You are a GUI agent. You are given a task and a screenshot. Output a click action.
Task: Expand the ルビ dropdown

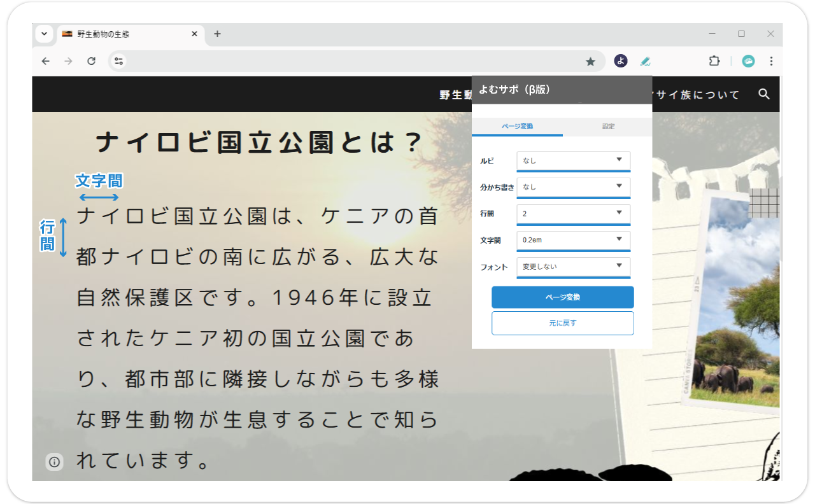pos(573,160)
